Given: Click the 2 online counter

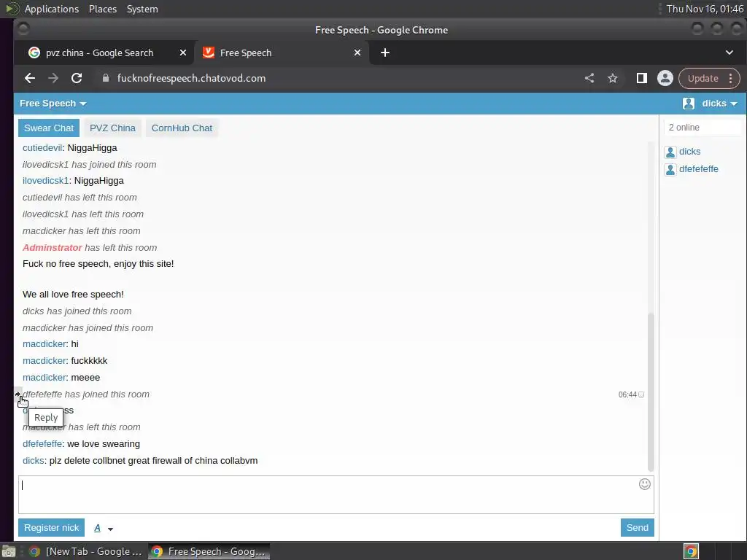Looking at the screenshot, I should tap(684, 127).
